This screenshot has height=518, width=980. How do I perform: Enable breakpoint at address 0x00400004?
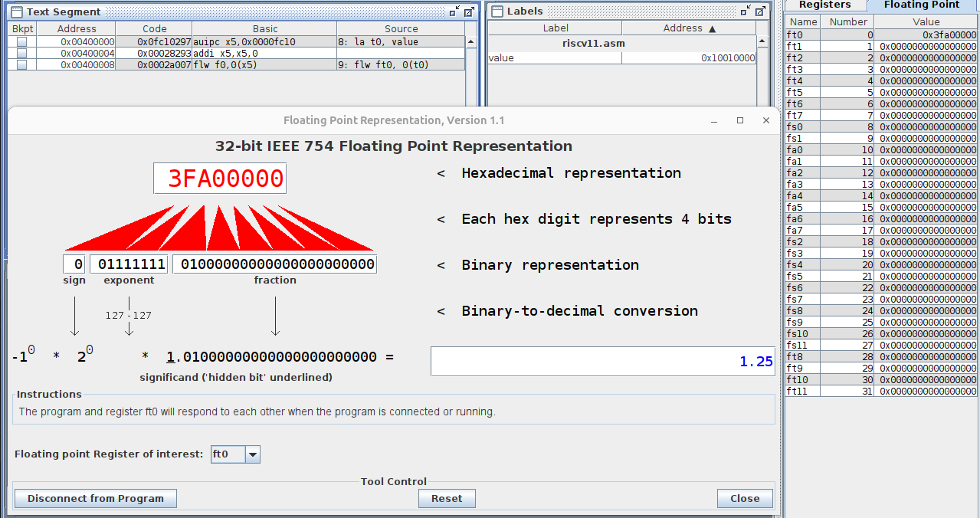pyautogui.click(x=21, y=54)
